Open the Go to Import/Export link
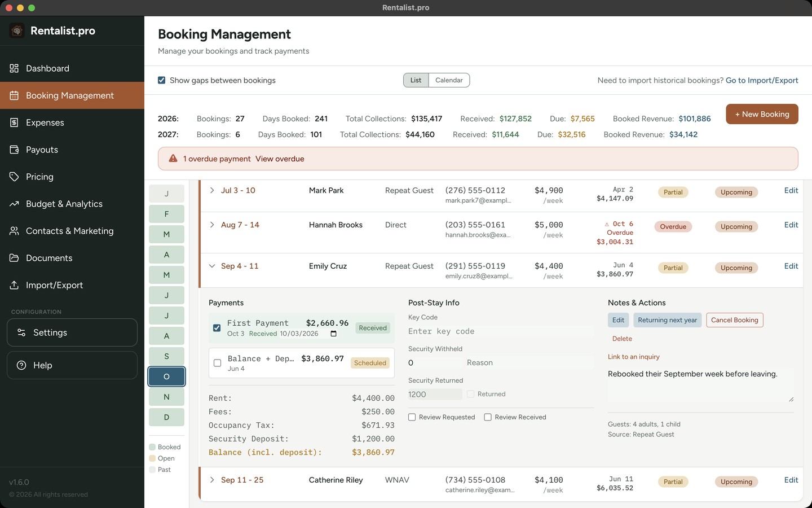Viewport: 812px width, 508px height. tap(762, 80)
